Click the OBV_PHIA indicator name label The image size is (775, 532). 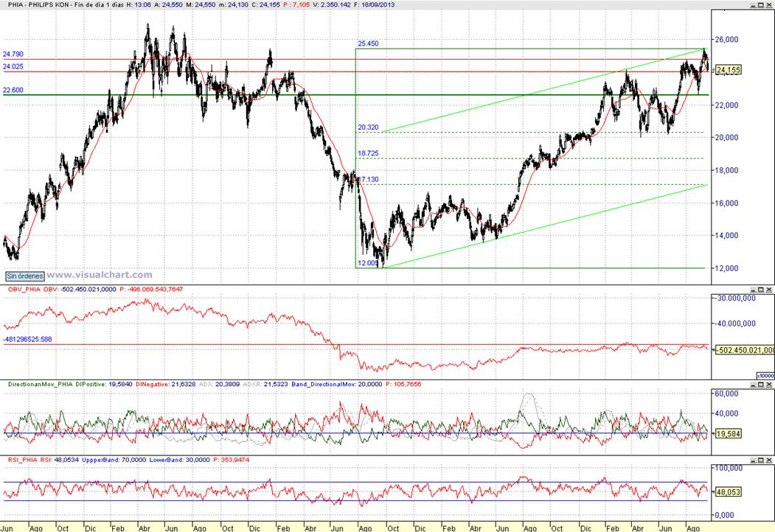click(25, 290)
